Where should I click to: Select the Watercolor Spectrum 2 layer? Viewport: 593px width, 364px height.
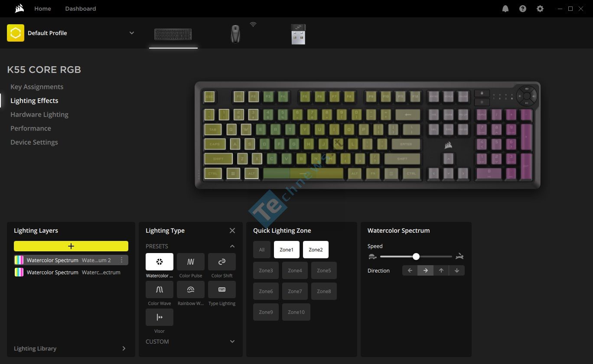(71, 260)
